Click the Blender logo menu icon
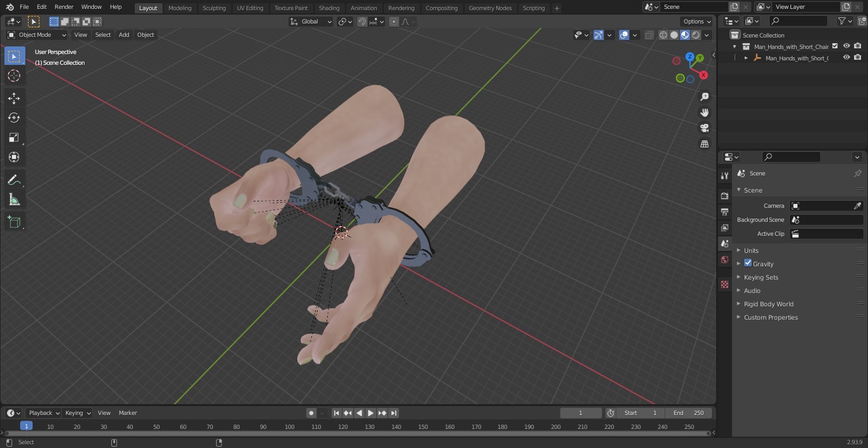The image size is (868, 448). (9, 7)
